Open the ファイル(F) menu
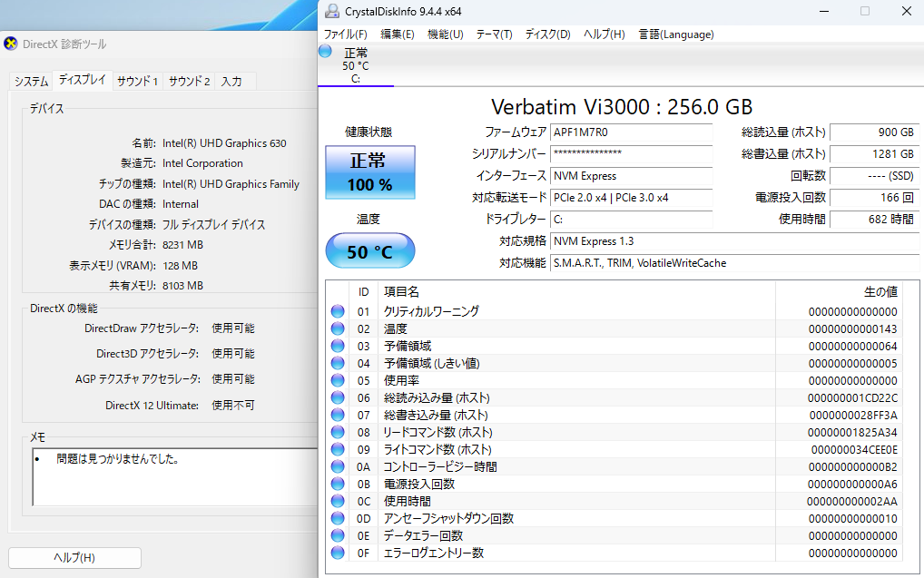Screen dimensions: 924x578 [345, 34]
